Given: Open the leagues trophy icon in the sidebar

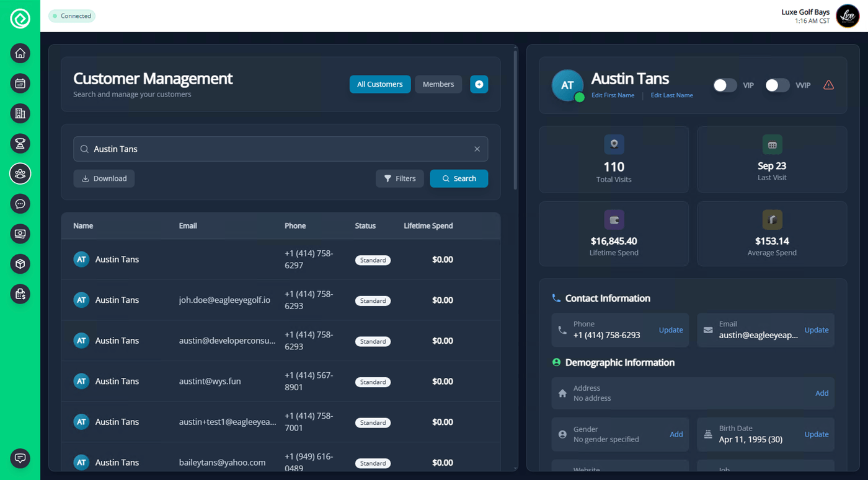Looking at the screenshot, I should pos(20,143).
